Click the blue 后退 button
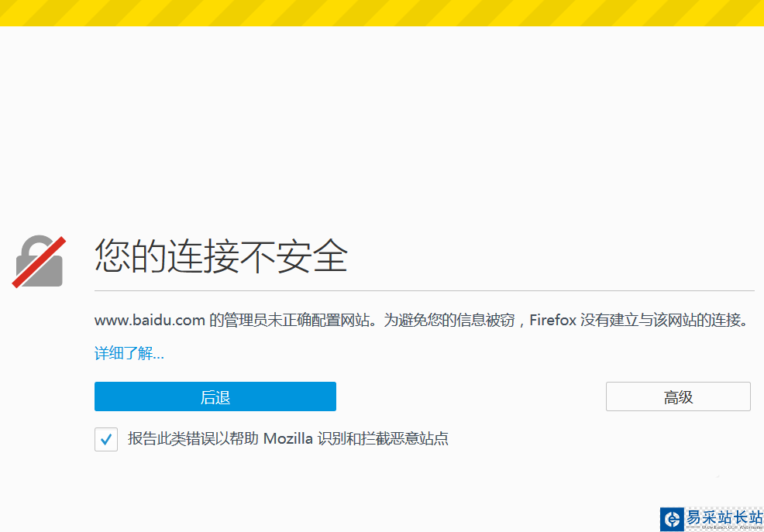The width and height of the screenshot is (764, 532). coord(215,396)
